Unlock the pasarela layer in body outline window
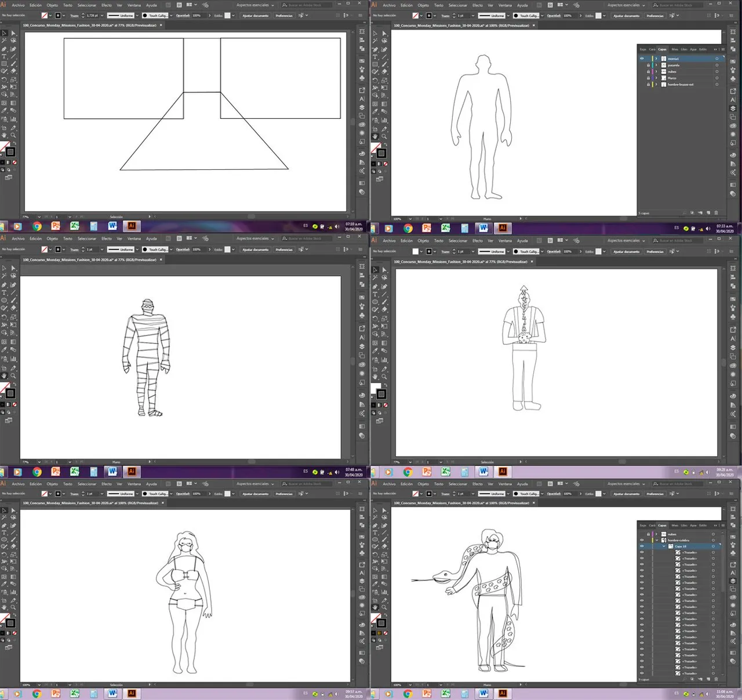The width and height of the screenshot is (742, 700). (648, 65)
